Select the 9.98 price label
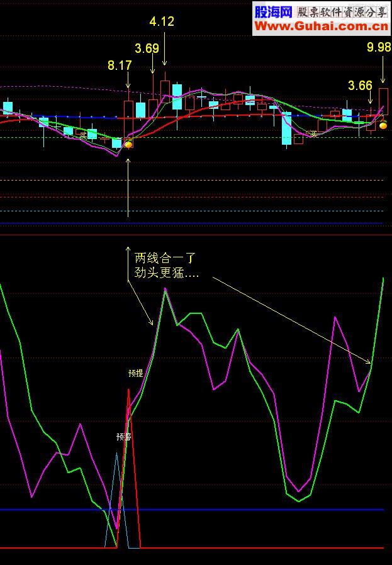This screenshot has width=392, height=565. pos(379,47)
